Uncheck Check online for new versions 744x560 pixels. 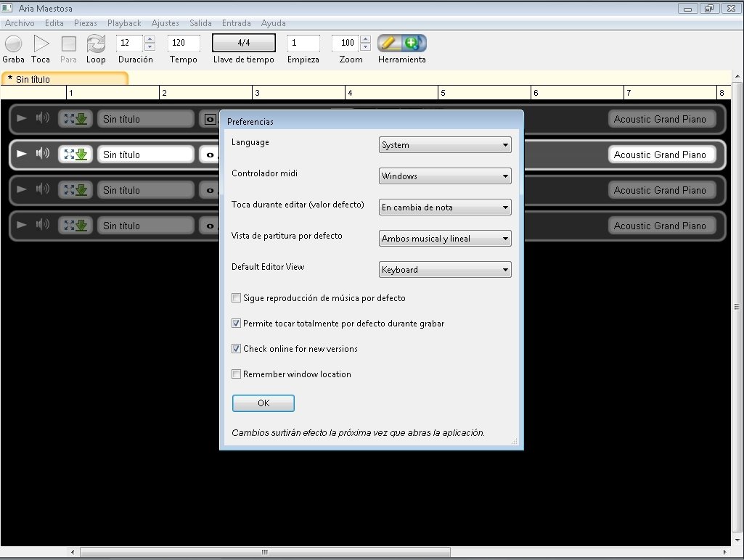(236, 348)
